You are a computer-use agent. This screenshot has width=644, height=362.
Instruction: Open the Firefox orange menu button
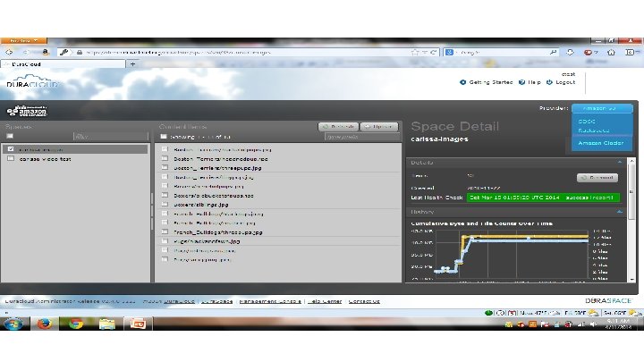(x=24, y=40)
